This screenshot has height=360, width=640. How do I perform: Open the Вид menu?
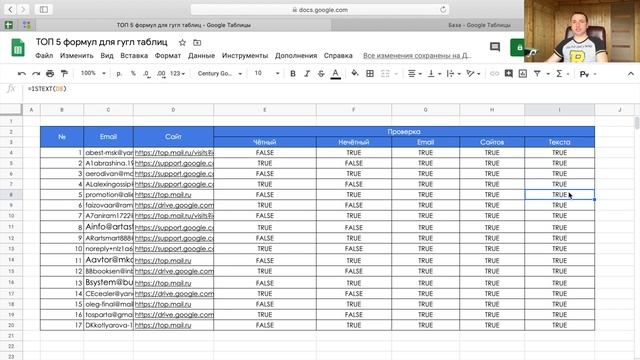pos(107,56)
